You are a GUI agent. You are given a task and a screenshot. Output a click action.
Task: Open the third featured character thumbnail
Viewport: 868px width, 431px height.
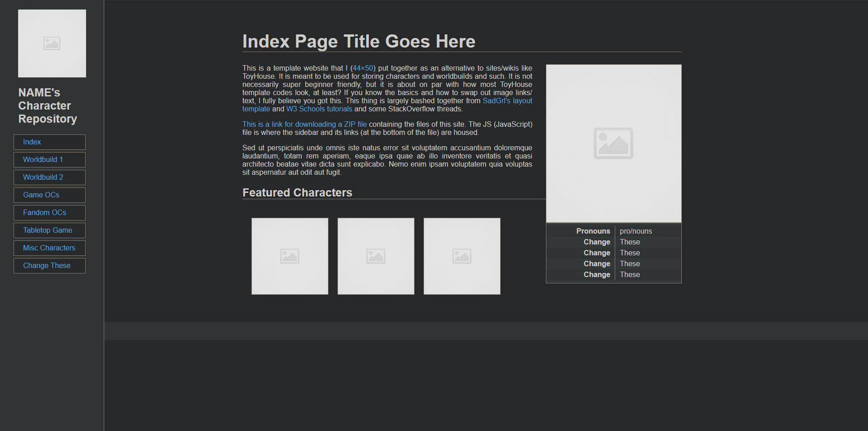tap(462, 256)
